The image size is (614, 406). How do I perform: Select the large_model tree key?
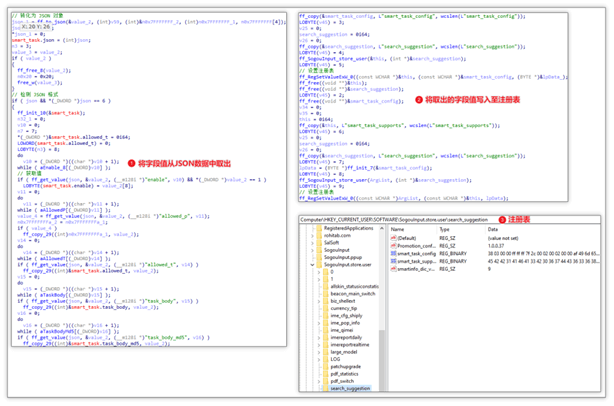point(343,352)
